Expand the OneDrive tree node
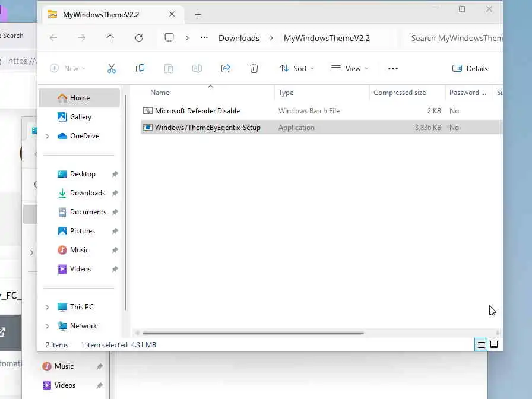 pos(47,136)
